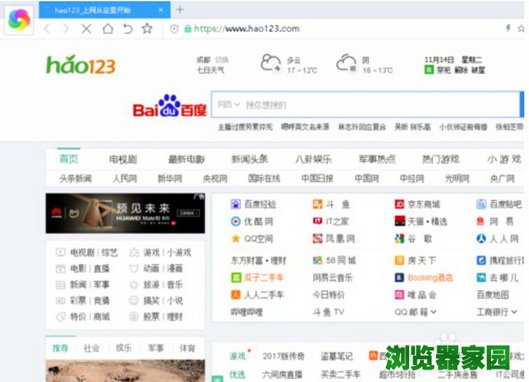Switch to the 体育 news tab
This screenshot has height=382, width=529.
pos(187,348)
